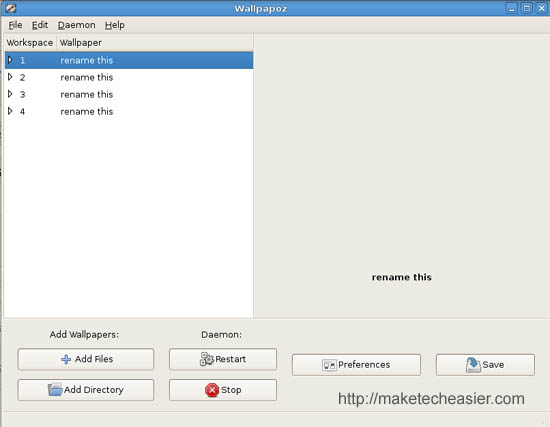The width and height of the screenshot is (550, 427).
Task: Click the Preferences icon
Action: pos(329,365)
